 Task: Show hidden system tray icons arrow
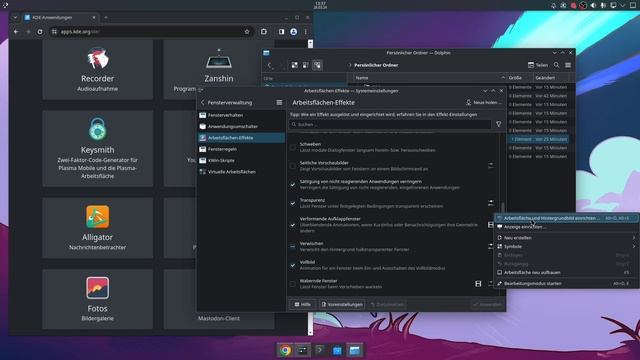tap(623, 5)
